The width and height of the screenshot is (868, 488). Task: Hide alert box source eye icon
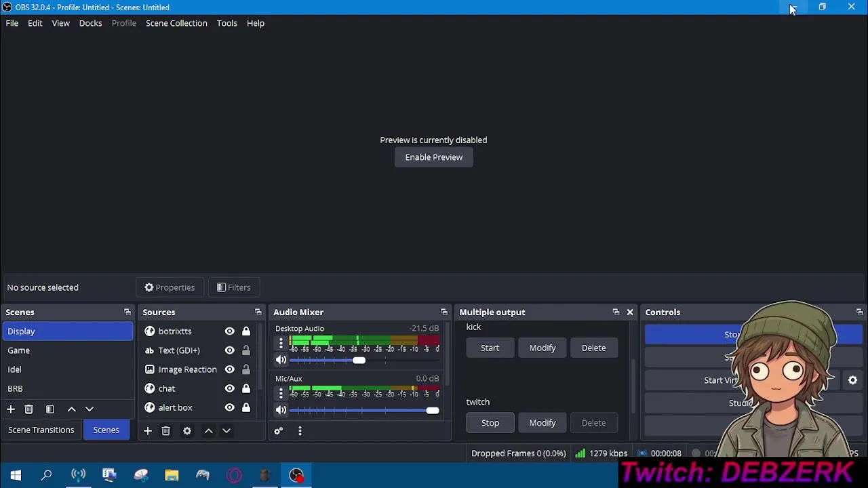tap(229, 407)
